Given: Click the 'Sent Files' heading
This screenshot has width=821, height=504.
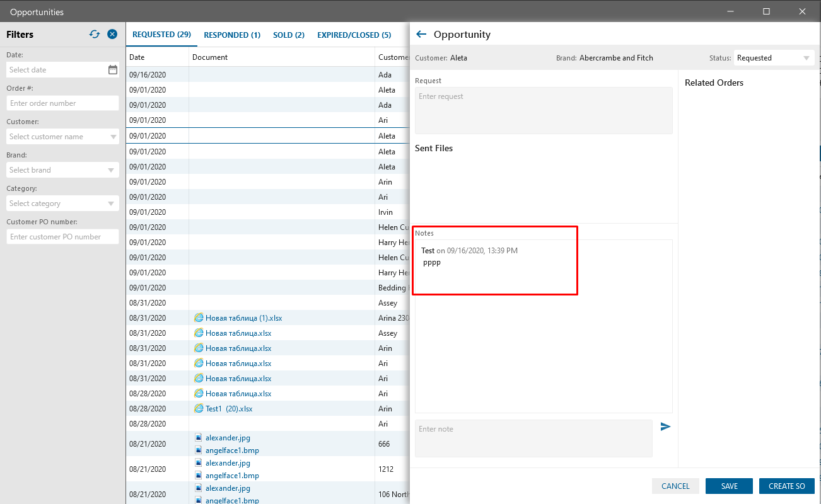Looking at the screenshot, I should 434,148.
